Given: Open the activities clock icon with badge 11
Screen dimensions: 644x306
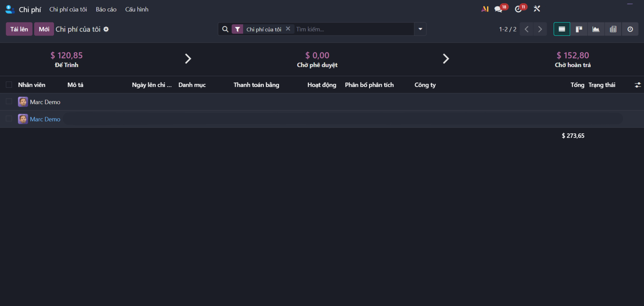Looking at the screenshot, I should pos(519,9).
